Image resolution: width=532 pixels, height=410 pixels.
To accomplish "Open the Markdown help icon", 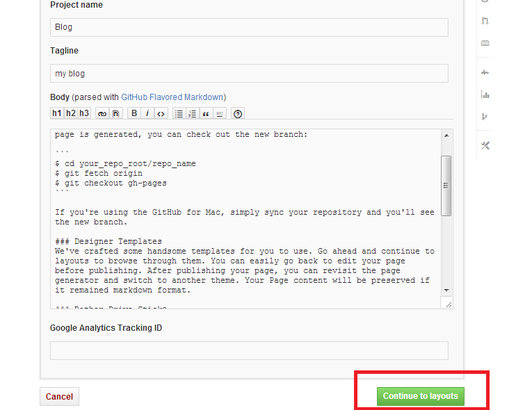I will (x=238, y=113).
